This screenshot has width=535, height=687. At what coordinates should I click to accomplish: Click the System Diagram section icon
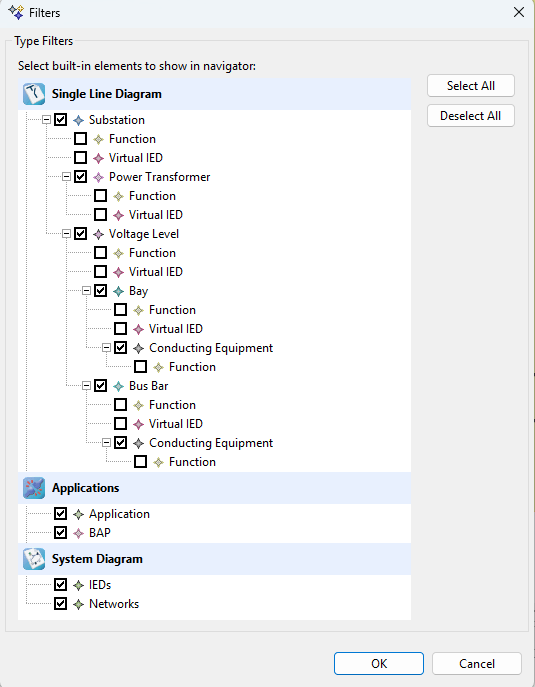point(34,559)
